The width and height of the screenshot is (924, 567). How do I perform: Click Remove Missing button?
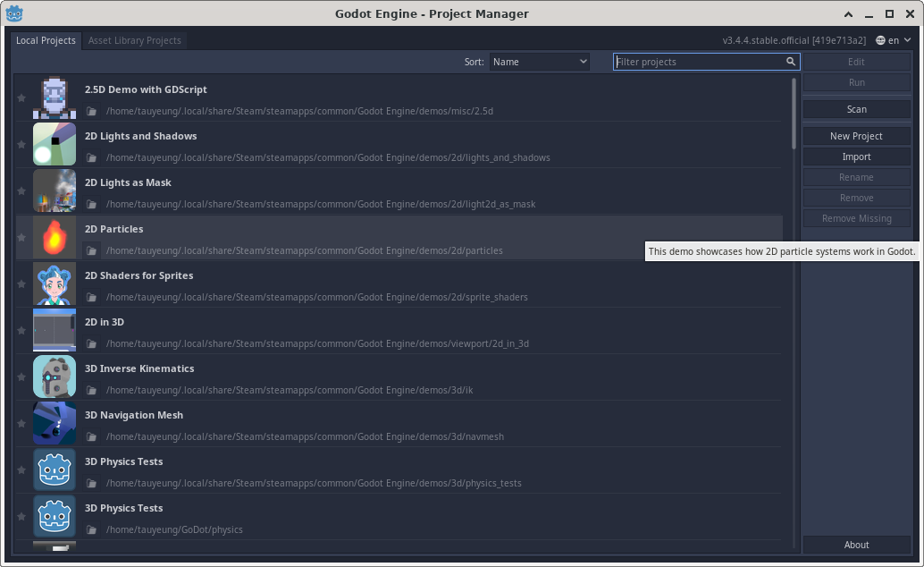[856, 218]
